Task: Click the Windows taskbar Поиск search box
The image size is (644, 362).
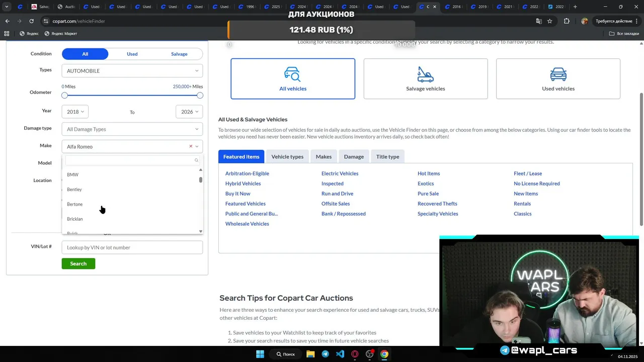Action: click(286, 354)
